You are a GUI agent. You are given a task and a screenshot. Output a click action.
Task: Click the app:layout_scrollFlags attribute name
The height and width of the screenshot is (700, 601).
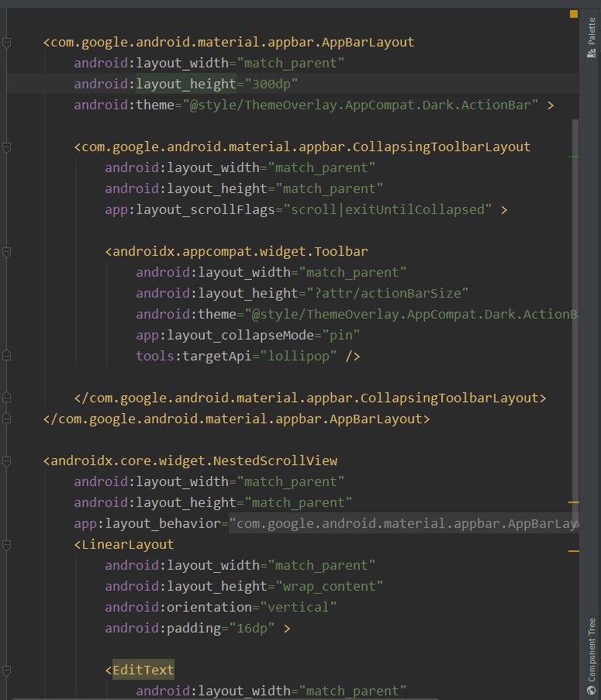(190, 210)
